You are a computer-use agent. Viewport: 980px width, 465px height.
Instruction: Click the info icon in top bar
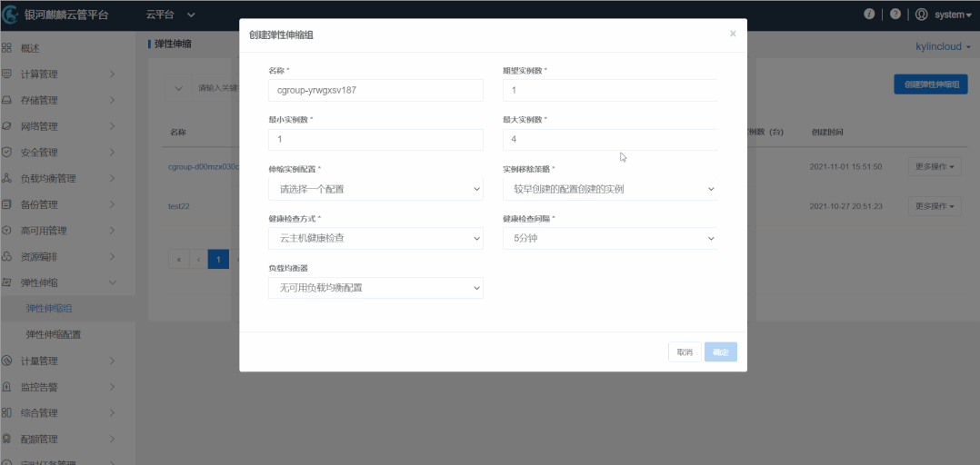click(869, 15)
